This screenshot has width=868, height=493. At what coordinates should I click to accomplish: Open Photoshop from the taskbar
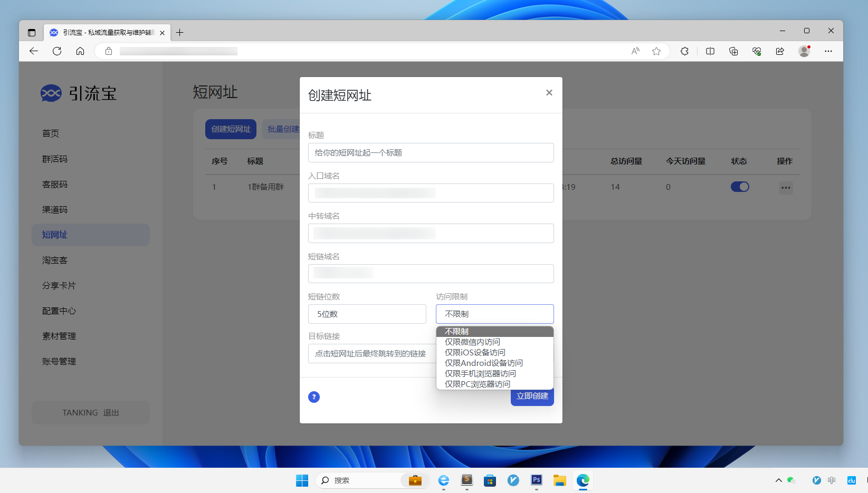pyautogui.click(x=536, y=480)
